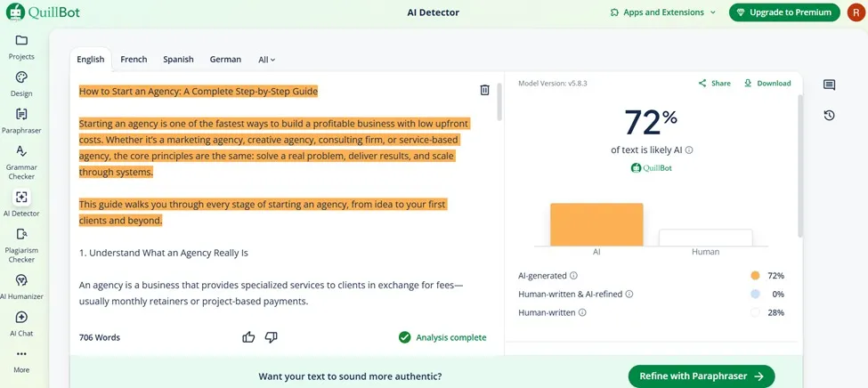This screenshot has height=388, width=868.
Task: Open the Grammar Checker
Action: click(21, 163)
